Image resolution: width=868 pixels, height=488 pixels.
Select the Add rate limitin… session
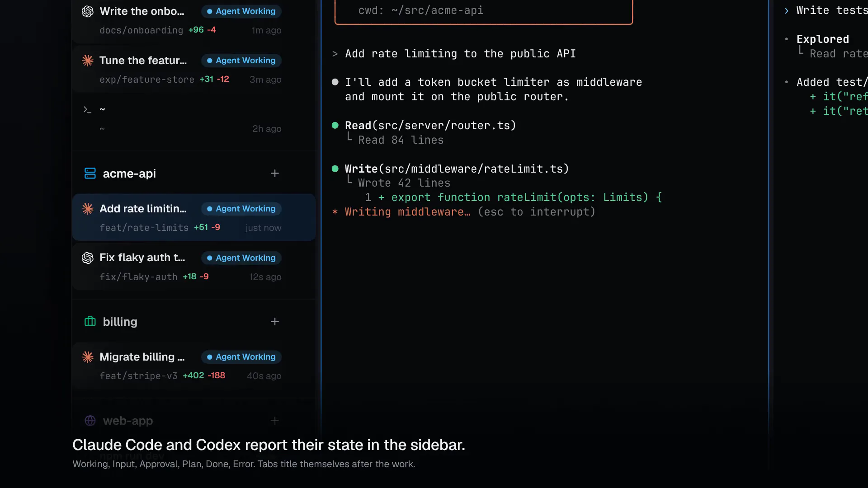pos(194,218)
